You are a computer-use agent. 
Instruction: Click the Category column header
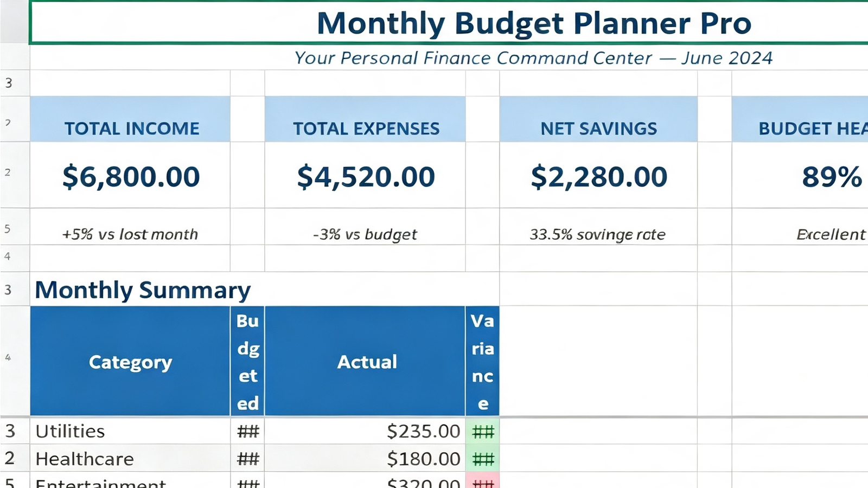(x=130, y=361)
